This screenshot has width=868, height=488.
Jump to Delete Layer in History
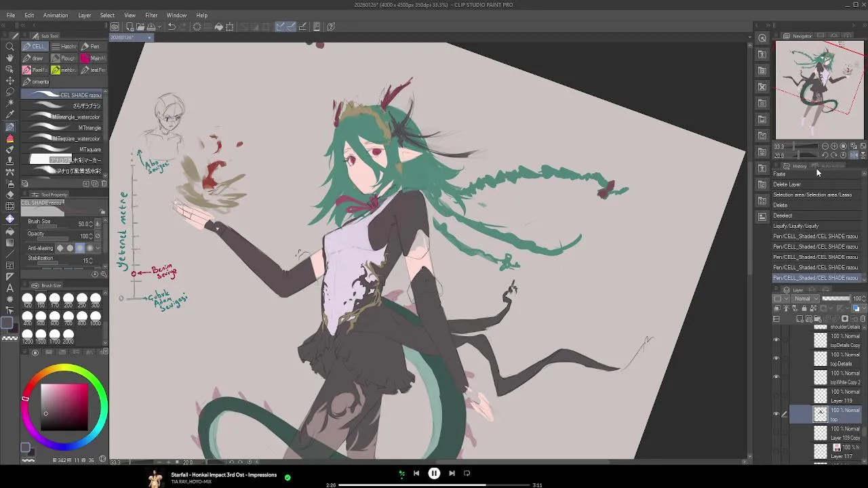[x=816, y=184]
